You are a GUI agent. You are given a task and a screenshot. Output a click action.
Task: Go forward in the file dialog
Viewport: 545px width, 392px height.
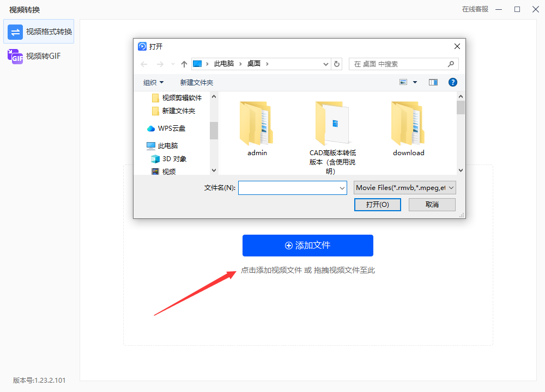pyautogui.click(x=160, y=64)
